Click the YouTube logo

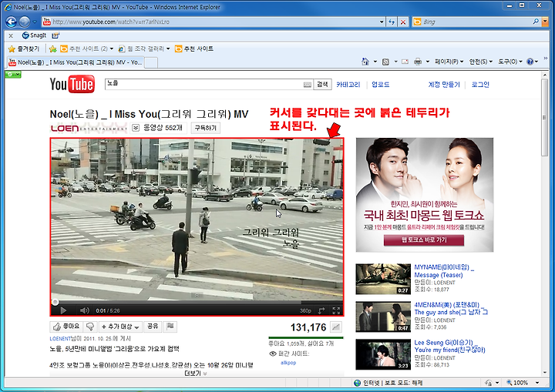point(72,84)
